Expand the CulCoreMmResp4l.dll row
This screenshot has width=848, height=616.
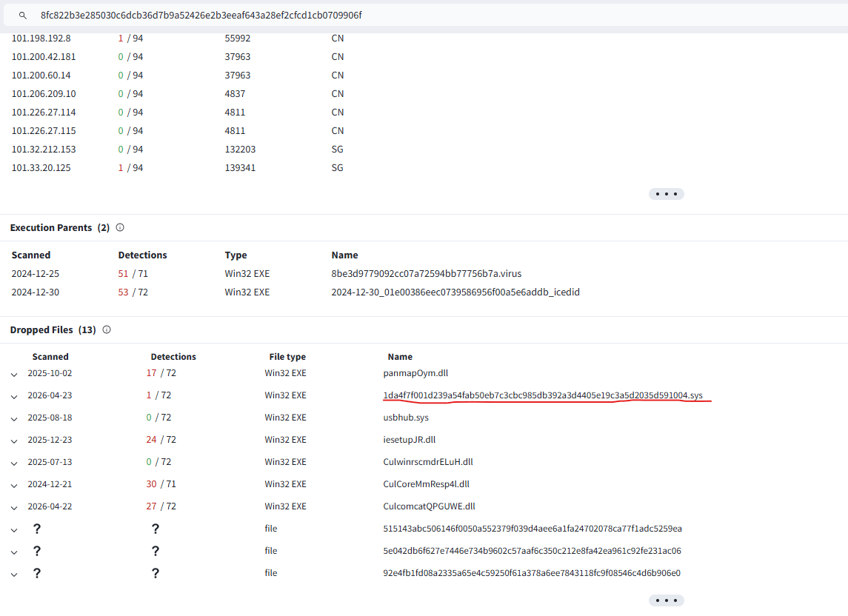[14, 485]
